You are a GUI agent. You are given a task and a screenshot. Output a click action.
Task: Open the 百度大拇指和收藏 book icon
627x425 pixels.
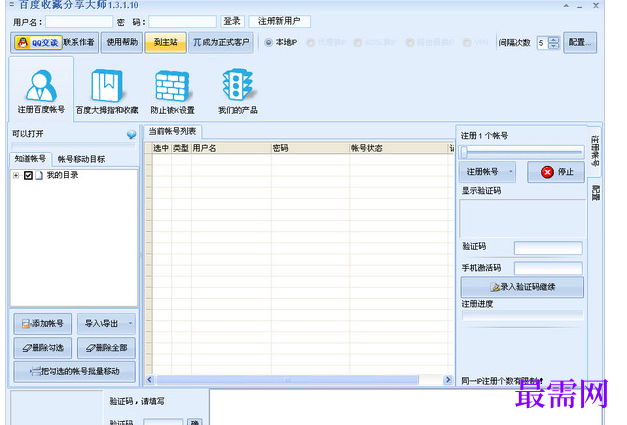coord(107,91)
